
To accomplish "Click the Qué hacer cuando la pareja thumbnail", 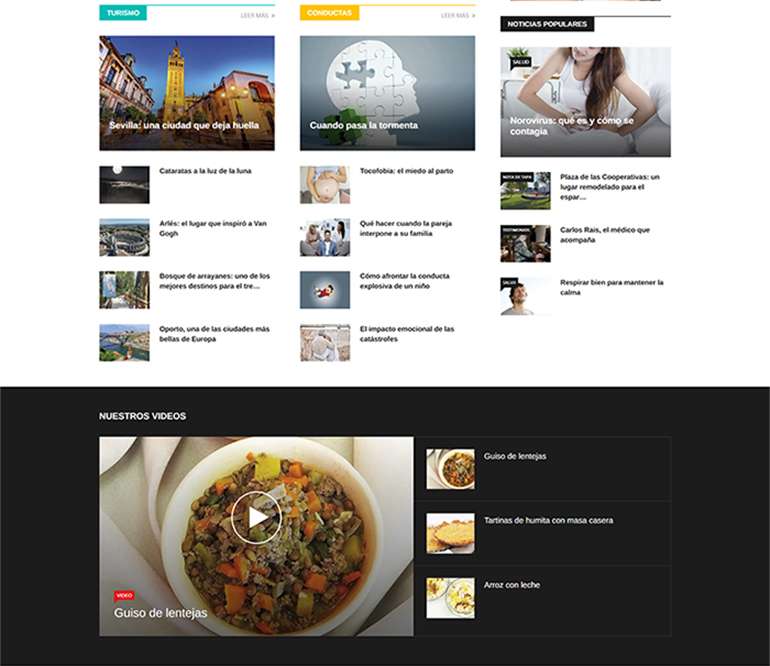I will 325,237.
